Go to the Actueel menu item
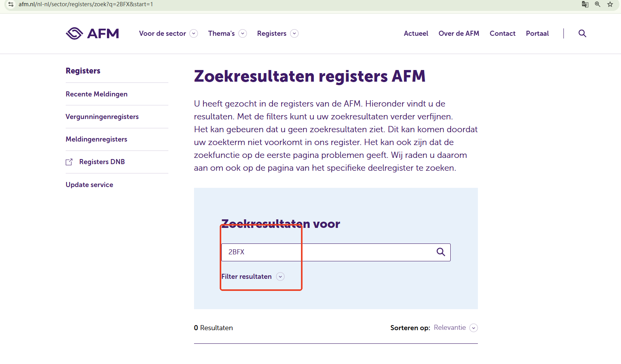 pos(416,33)
